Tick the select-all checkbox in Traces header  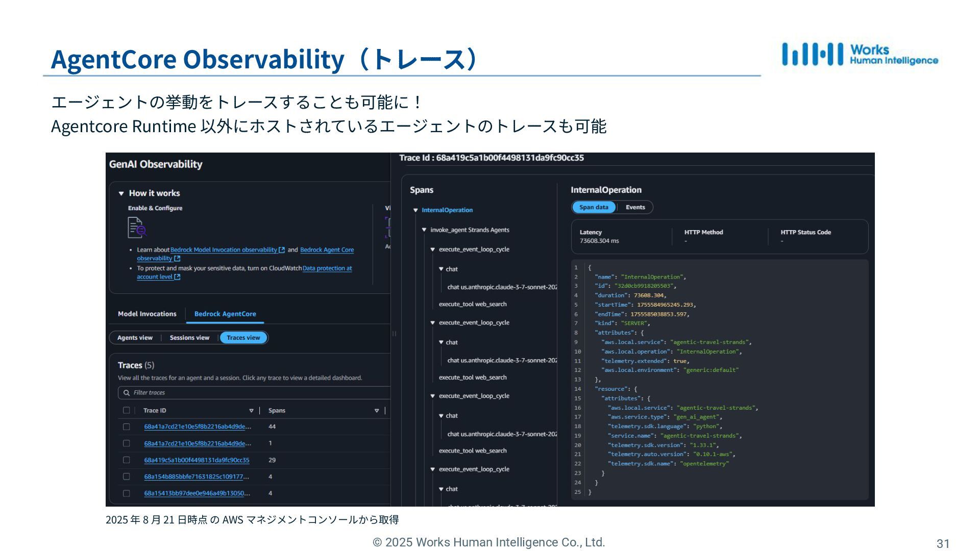click(127, 411)
